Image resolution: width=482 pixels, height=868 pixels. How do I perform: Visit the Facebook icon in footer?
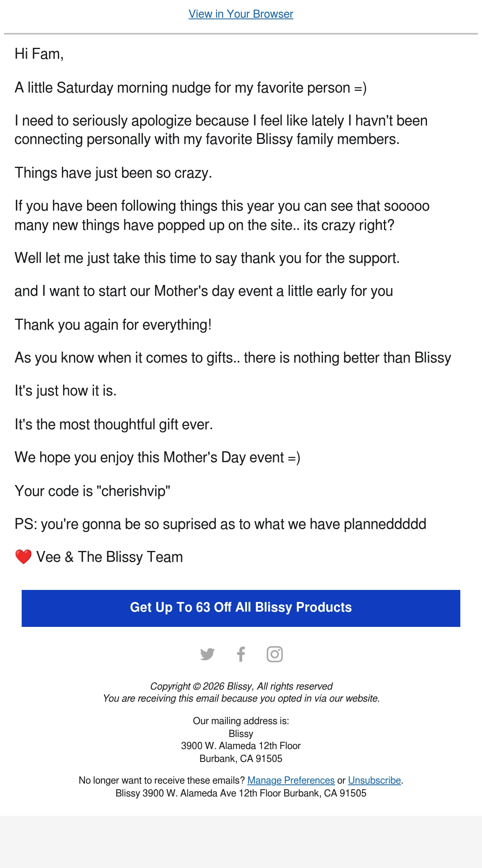tap(241, 654)
